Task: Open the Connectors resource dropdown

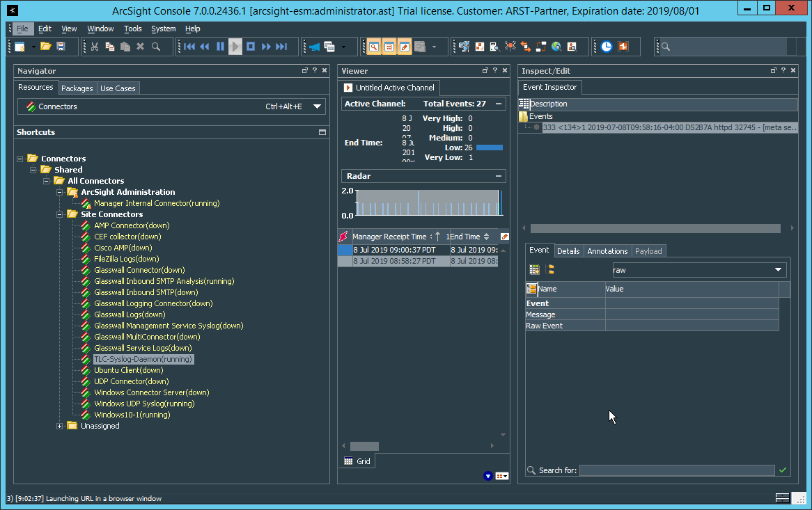Action: (x=318, y=106)
